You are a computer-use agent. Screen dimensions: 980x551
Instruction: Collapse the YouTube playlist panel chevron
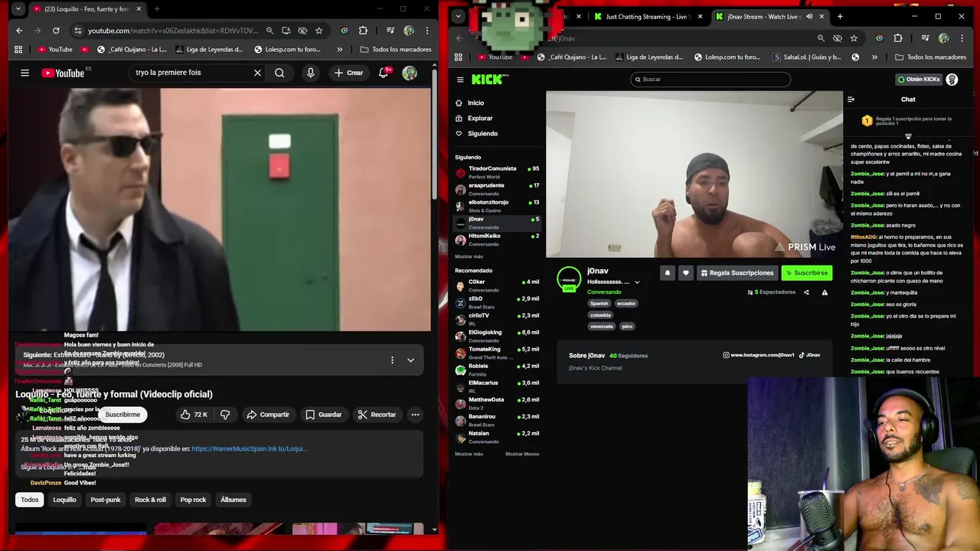point(410,360)
